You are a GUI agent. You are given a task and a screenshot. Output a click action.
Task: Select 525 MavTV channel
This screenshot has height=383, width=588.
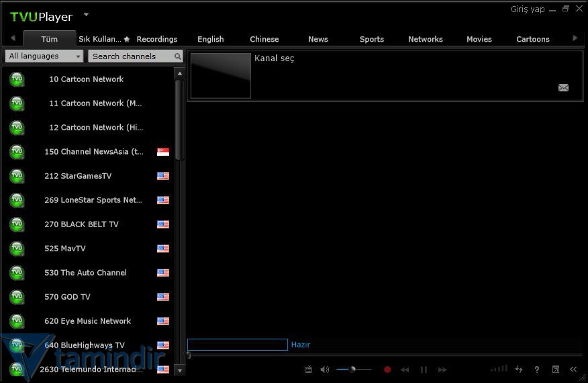89,249
